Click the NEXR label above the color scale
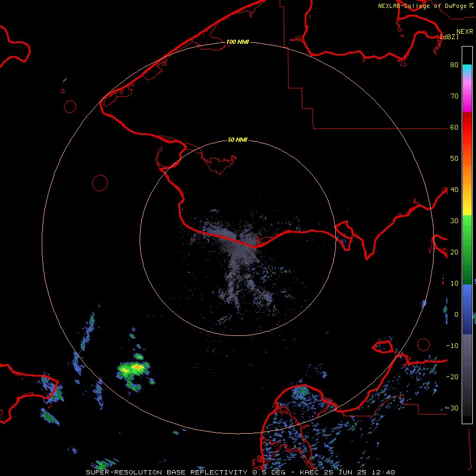 (x=465, y=32)
